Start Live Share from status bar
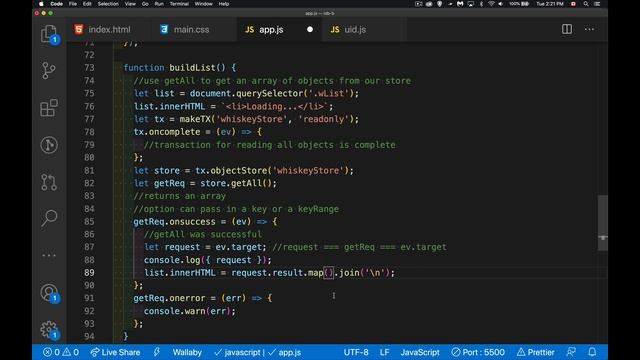 click(x=115, y=352)
